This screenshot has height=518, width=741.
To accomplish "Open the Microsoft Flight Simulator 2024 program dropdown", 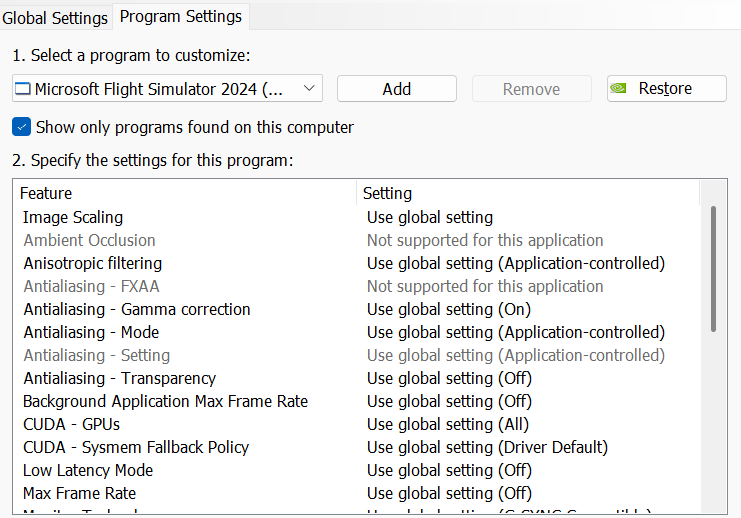I will (x=167, y=88).
